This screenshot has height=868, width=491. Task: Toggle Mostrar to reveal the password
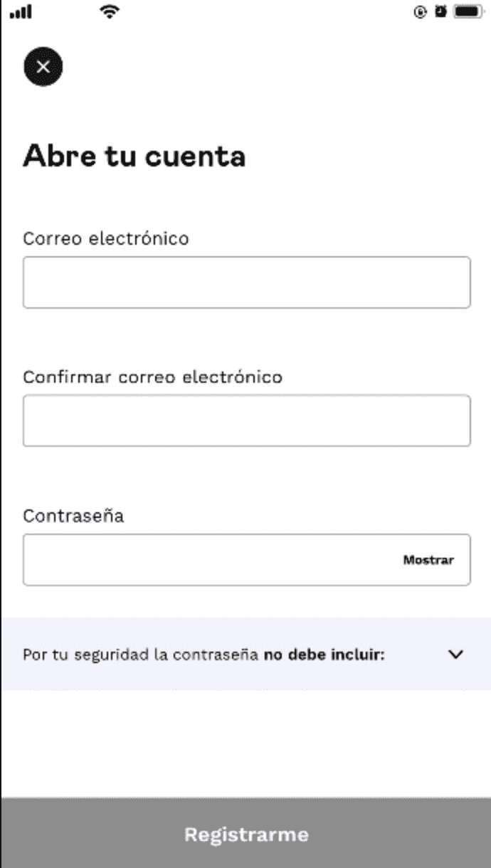(x=428, y=560)
